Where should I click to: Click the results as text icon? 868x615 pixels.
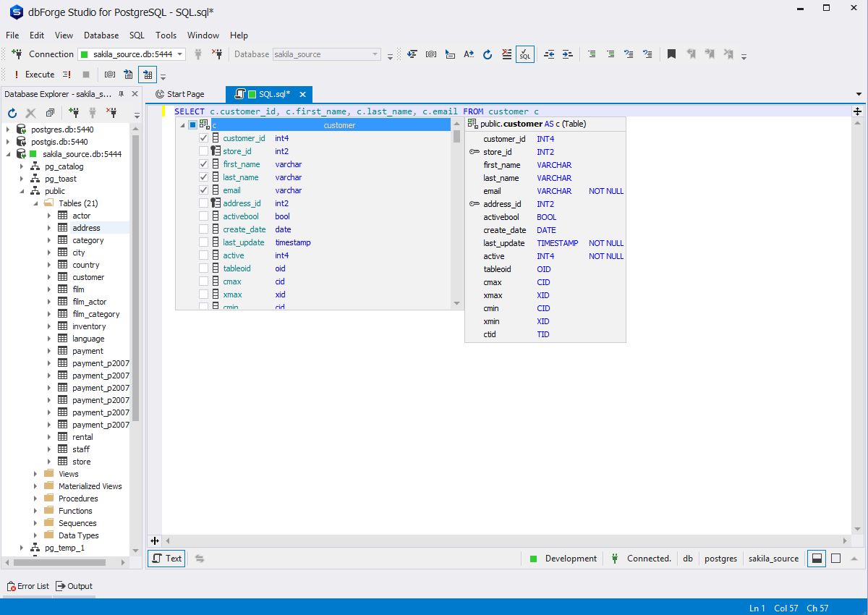[x=128, y=75]
